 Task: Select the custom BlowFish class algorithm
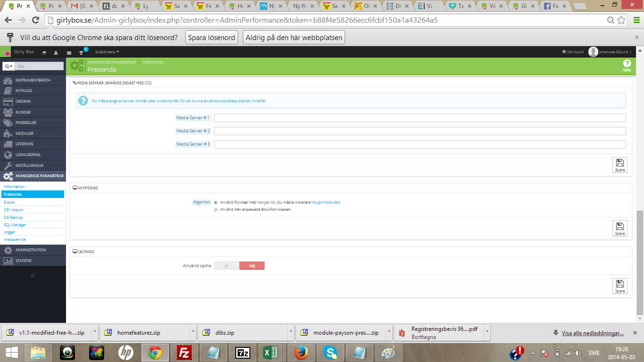click(216, 209)
